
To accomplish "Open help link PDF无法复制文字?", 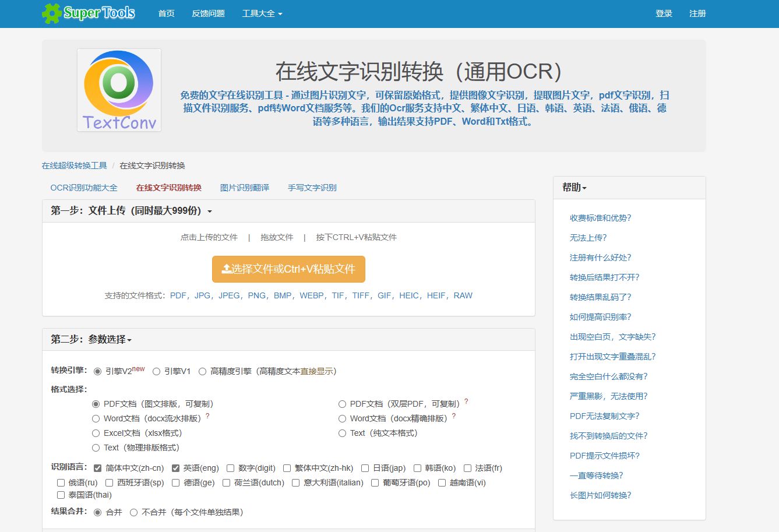I will 605,416.
